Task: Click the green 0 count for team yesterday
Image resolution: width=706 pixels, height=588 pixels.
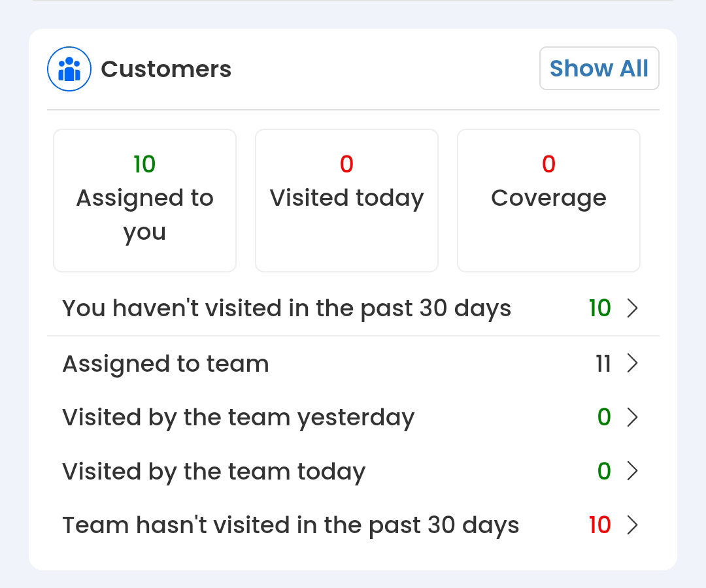Action: pyautogui.click(x=604, y=417)
